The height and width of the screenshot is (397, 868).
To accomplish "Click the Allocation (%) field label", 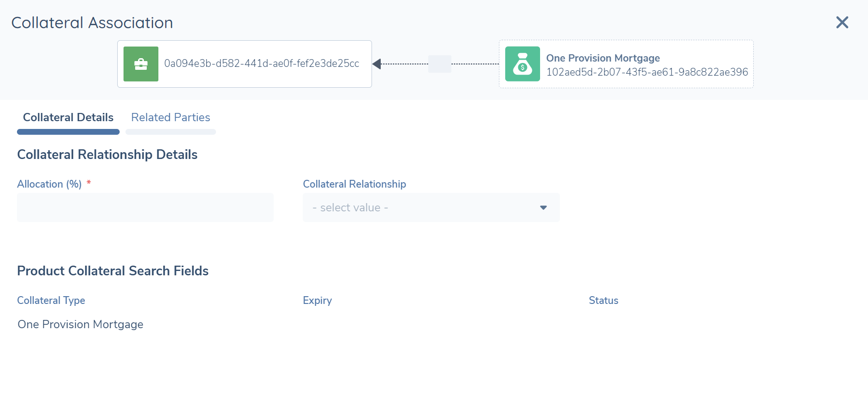I will [x=49, y=184].
